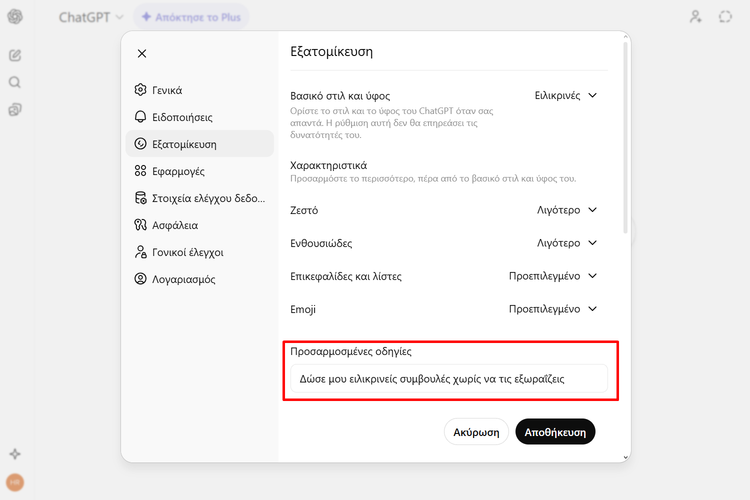
Task: Close the settings dialog with X
Action: click(141, 54)
